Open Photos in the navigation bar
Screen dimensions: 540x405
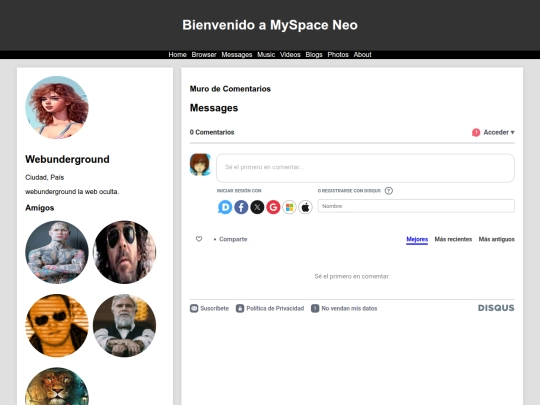click(338, 54)
